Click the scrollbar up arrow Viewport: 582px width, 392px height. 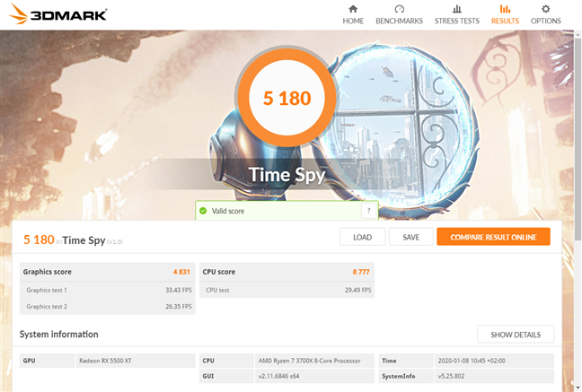[x=578, y=34]
